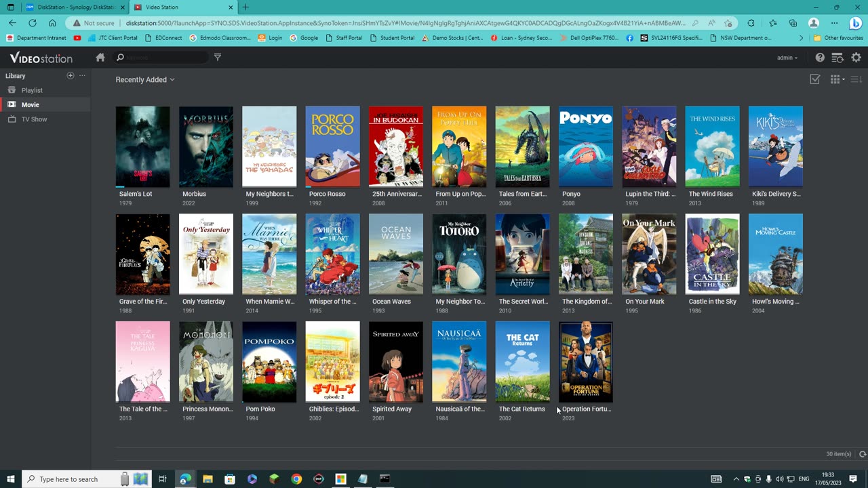
Task: Open Howl's Moving Castle poster
Action: (775, 254)
